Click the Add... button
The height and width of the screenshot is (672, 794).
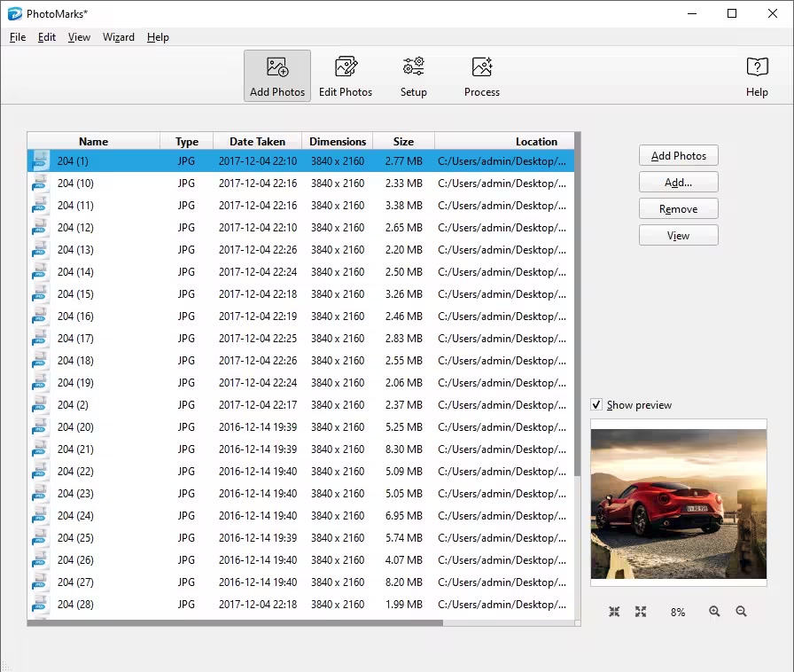click(678, 183)
